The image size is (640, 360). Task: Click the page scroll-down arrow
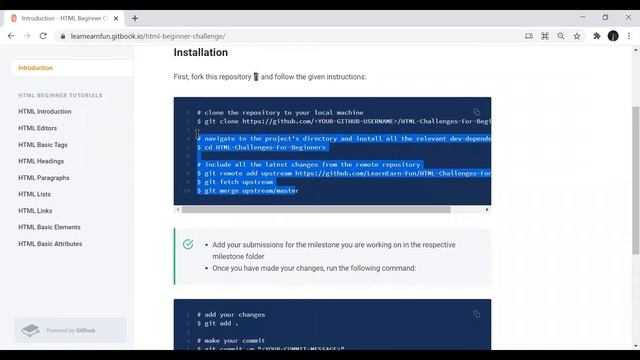(636, 347)
